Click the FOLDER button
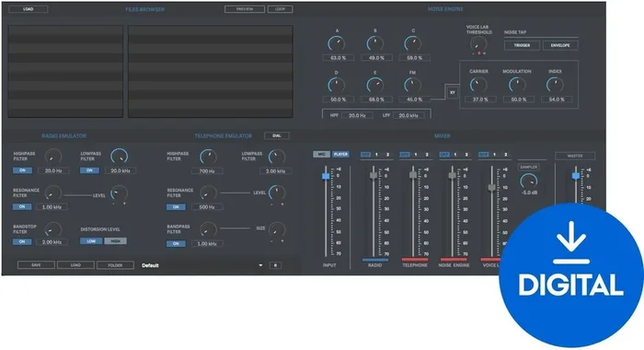 [x=115, y=265]
